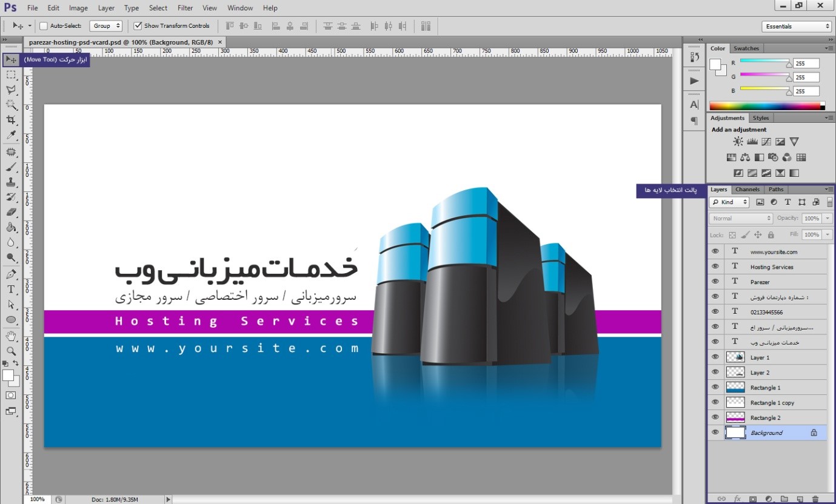Activate the Zoom tool

(10, 351)
